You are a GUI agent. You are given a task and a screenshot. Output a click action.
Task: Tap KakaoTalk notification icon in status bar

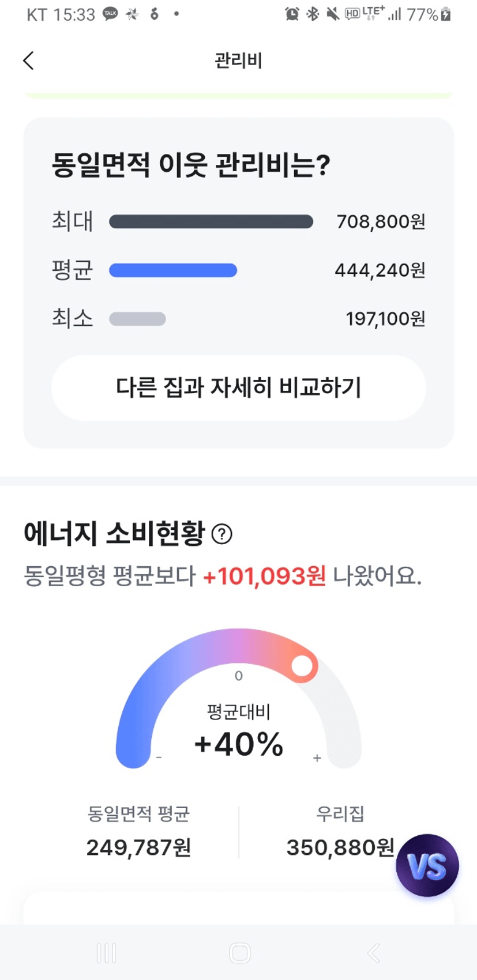[110, 14]
